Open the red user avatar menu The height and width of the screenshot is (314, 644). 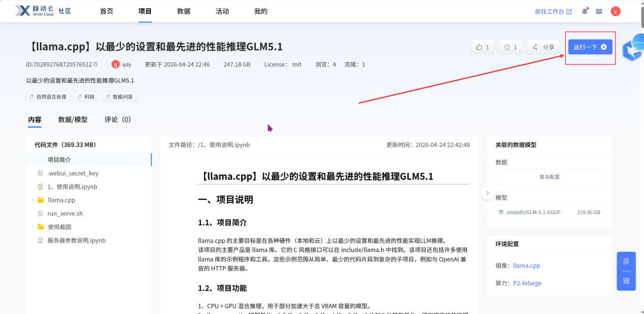click(615, 11)
